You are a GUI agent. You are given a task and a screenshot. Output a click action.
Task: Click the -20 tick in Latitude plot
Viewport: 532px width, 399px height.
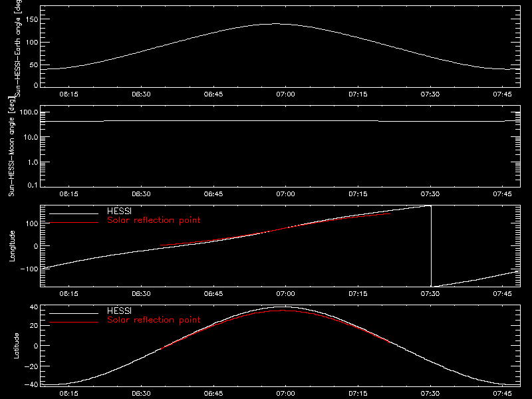[x=31, y=366]
